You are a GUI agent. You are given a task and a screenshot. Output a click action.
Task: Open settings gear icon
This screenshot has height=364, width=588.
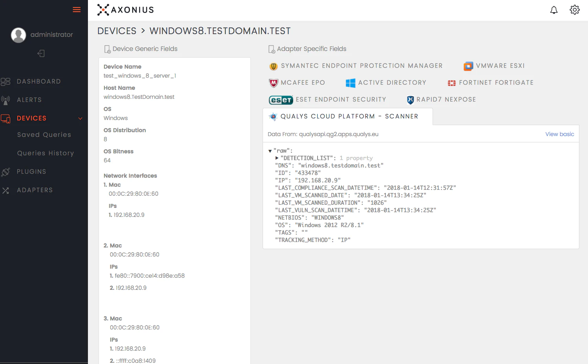[575, 10]
